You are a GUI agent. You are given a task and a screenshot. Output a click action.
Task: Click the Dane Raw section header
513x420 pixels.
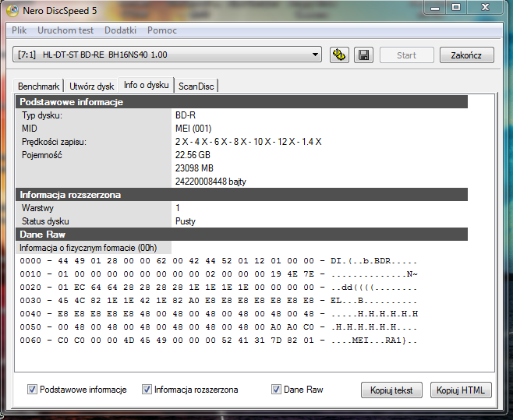(x=242, y=235)
